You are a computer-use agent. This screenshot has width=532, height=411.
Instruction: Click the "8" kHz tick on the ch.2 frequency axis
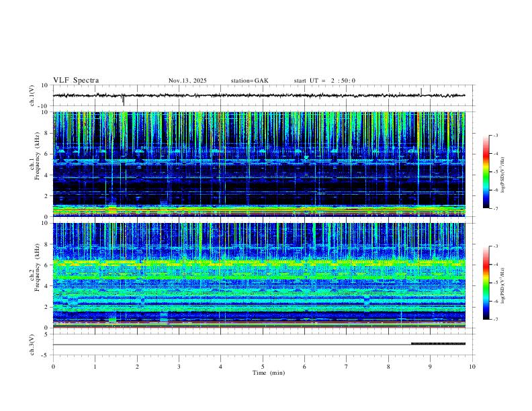point(47,244)
